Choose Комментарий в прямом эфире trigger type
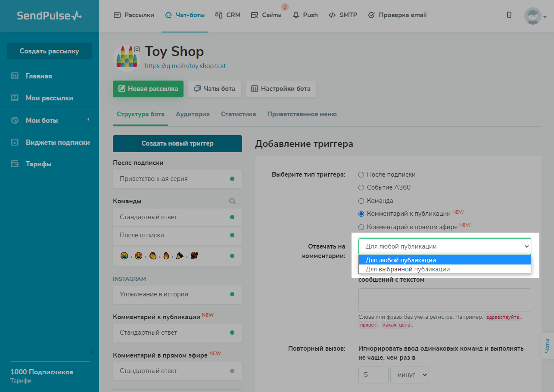The width and height of the screenshot is (554, 392). click(x=361, y=227)
